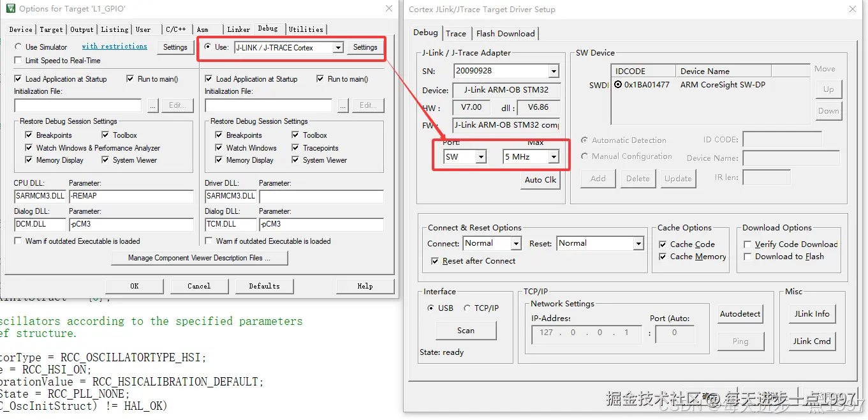Select the USB interface radio button
868x420 pixels.
430,308
